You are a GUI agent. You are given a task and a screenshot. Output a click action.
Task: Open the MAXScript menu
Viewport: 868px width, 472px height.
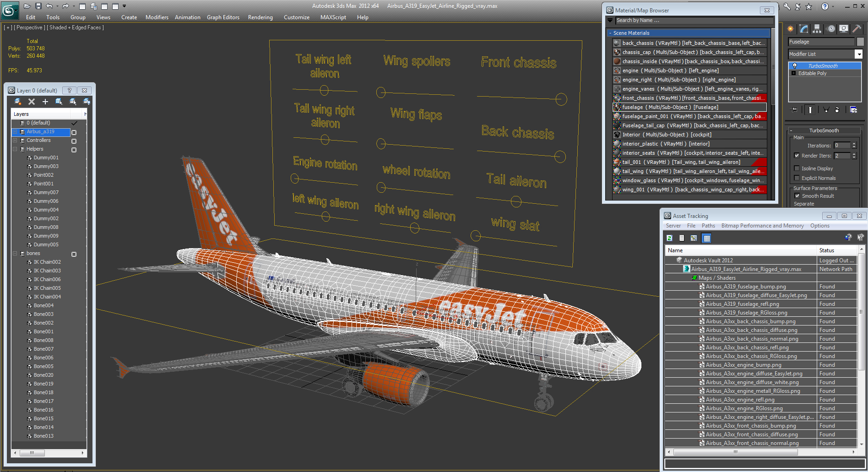(x=333, y=17)
